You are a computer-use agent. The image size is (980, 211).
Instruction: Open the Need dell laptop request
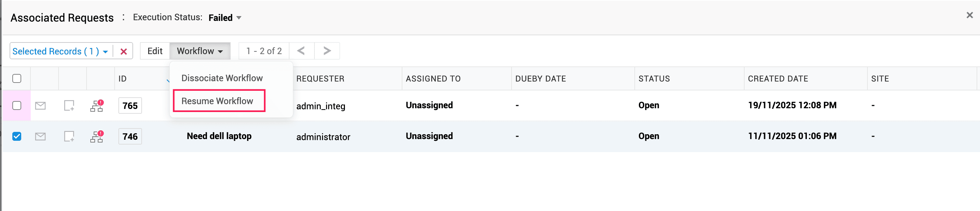219,136
